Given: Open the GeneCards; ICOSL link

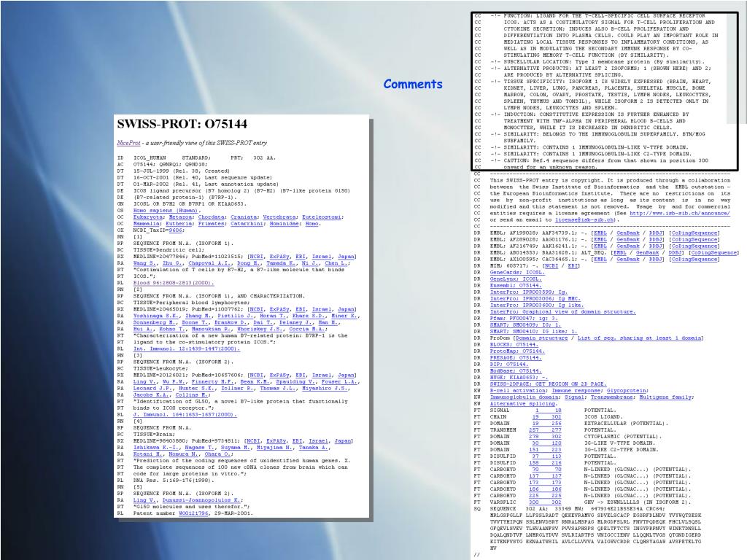Looking at the screenshot, I should (517, 273).
